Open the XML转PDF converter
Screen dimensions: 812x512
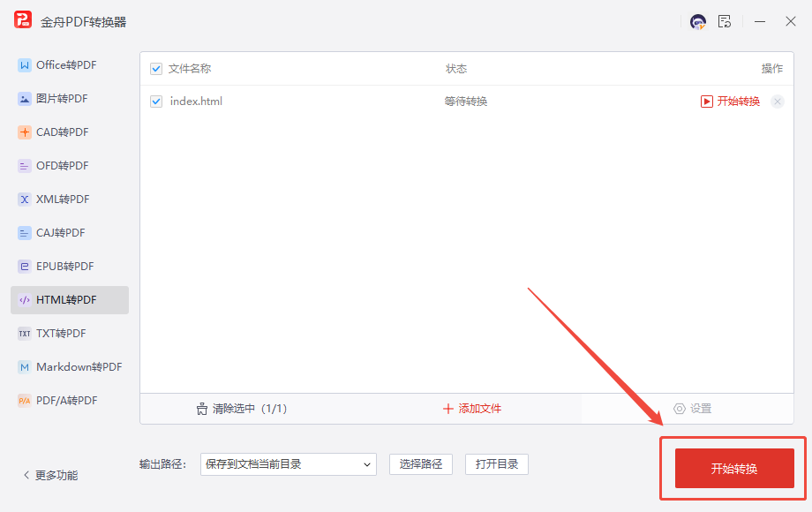pyautogui.click(x=70, y=200)
